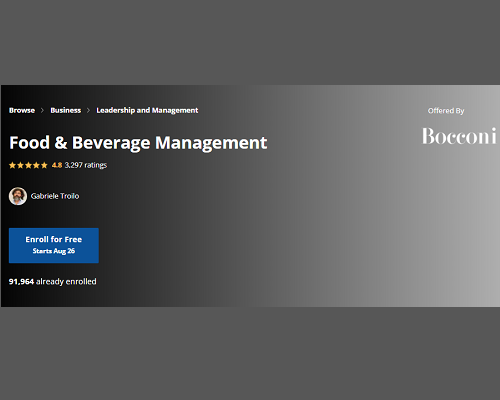Go to the Business breadcrumb category
Viewport: 500px width, 400px height.
coord(66,110)
